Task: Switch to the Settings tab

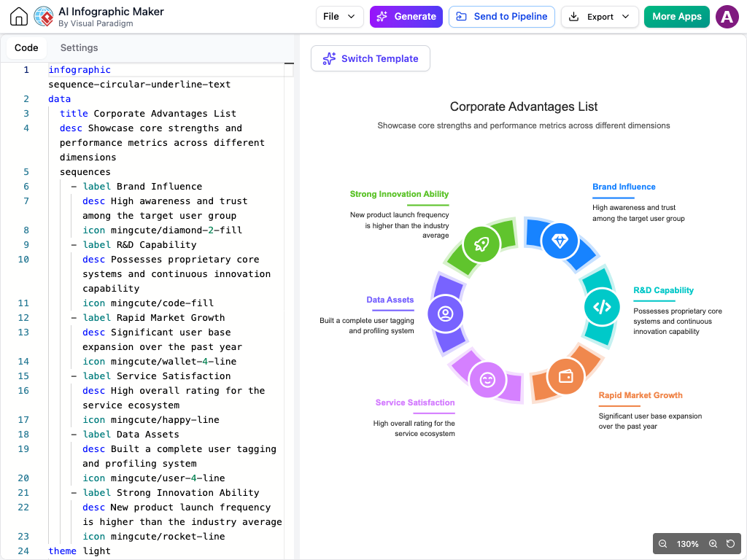Action: [x=79, y=47]
